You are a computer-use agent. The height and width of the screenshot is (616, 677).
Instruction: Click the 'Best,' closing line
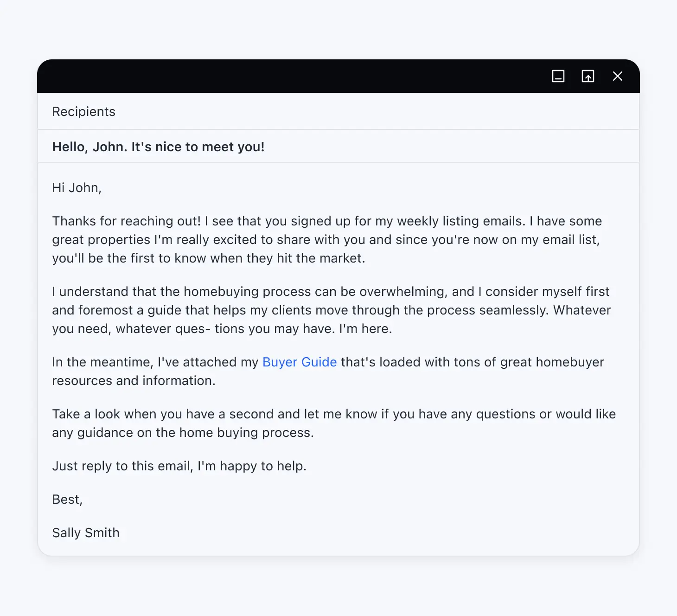click(67, 500)
